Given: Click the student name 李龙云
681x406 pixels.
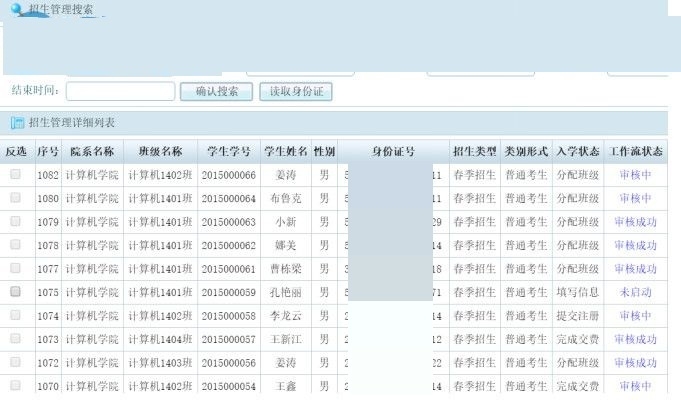Looking at the screenshot, I should click(x=286, y=316).
